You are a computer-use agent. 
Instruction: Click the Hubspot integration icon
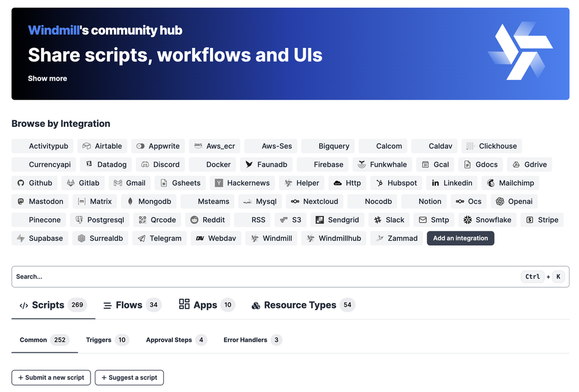[x=379, y=183]
